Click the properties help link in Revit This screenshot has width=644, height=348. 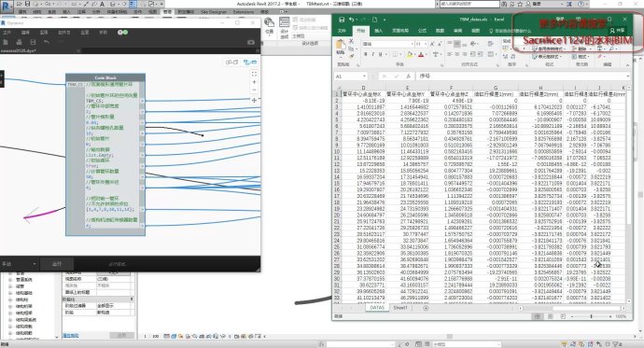pos(71,336)
